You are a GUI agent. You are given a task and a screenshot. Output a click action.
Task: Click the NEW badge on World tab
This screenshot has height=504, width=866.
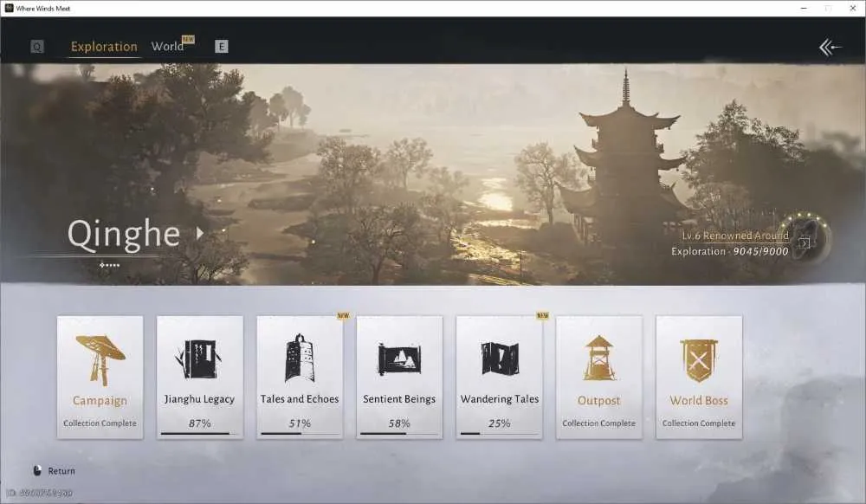click(188, 39)
